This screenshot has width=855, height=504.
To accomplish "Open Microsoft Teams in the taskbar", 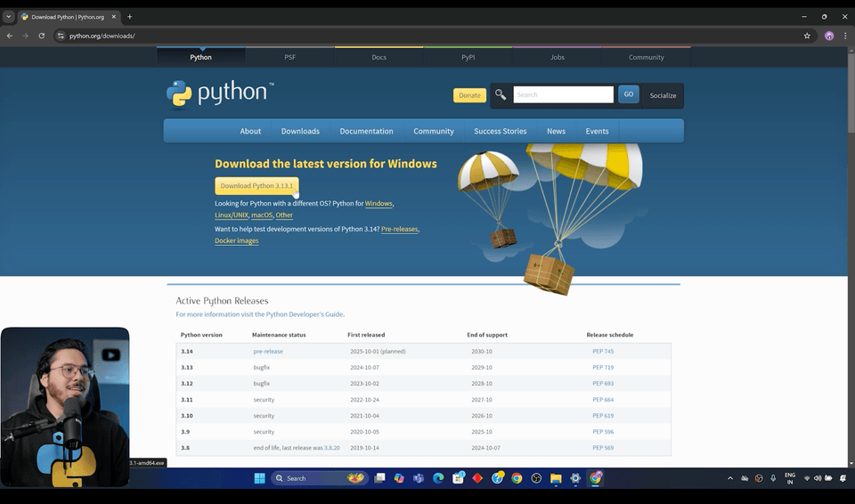I will click(x=419, y=478).
